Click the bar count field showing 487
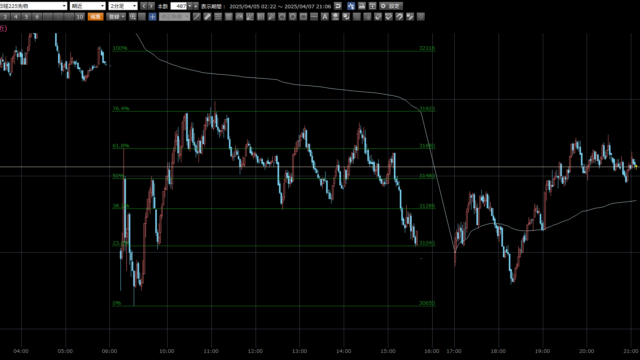This screenshot has height=360, width=640. point(178,6)
